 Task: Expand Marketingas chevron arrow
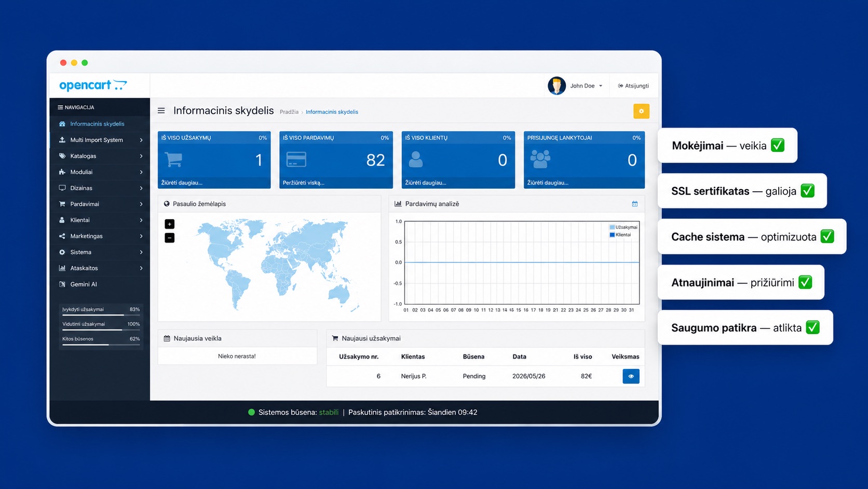coord(141,236)
